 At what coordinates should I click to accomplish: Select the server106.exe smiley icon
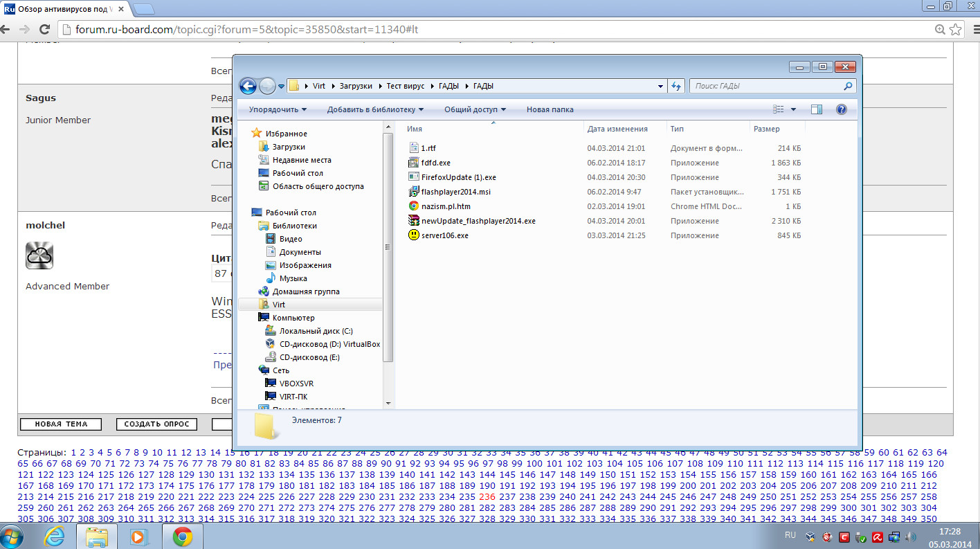[x=414, y=235]
